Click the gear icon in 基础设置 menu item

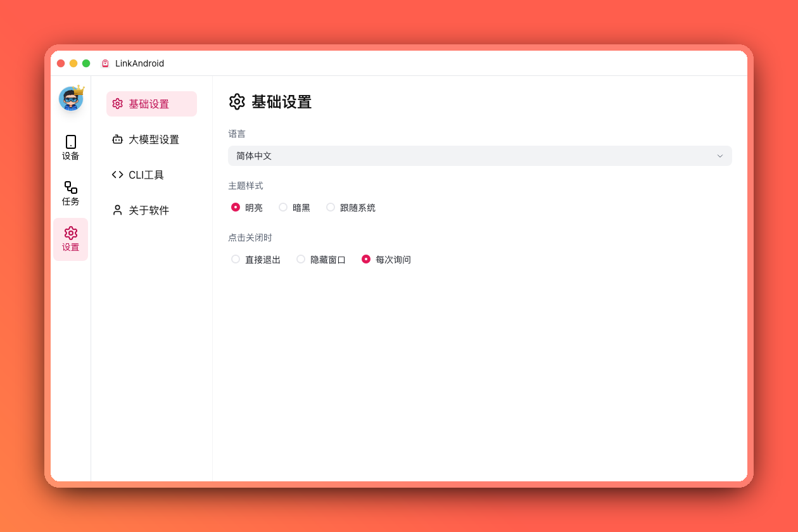117,104
